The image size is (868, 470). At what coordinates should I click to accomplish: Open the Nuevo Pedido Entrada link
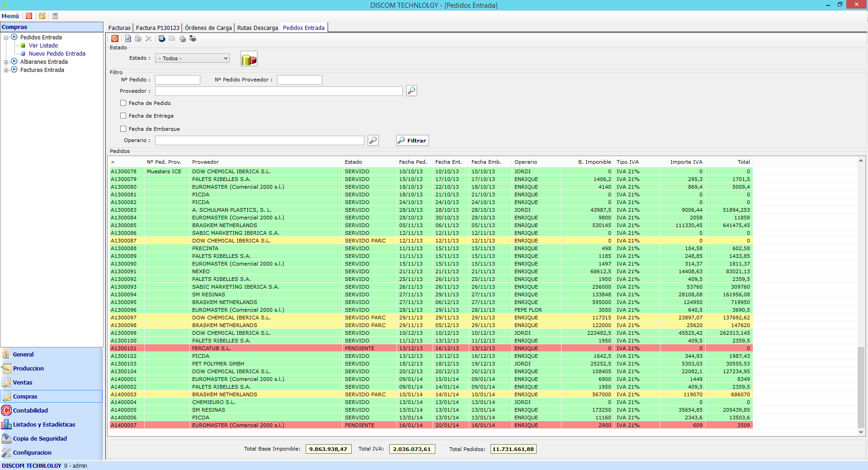coord(57,54)
